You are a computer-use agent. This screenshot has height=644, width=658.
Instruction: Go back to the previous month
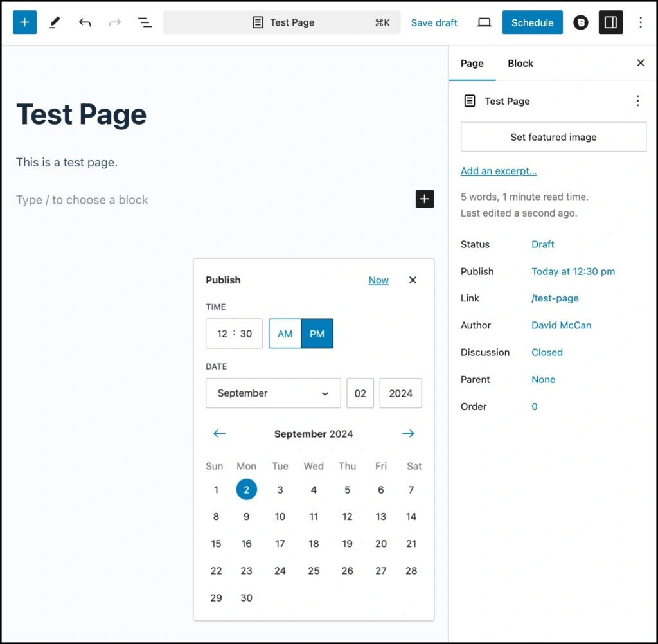pos(219,433)
